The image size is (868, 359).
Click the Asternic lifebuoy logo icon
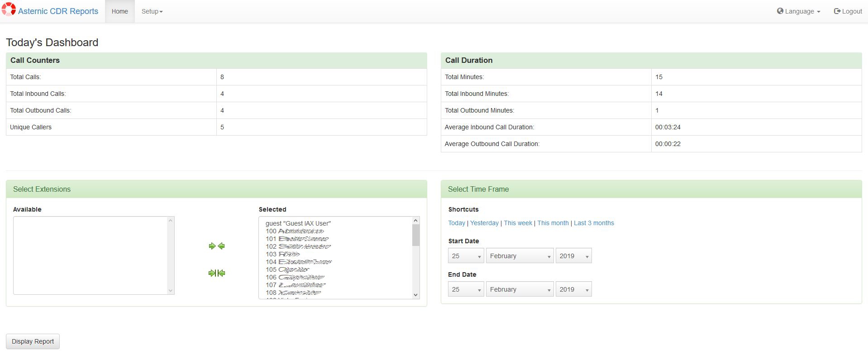click(9, 9)
